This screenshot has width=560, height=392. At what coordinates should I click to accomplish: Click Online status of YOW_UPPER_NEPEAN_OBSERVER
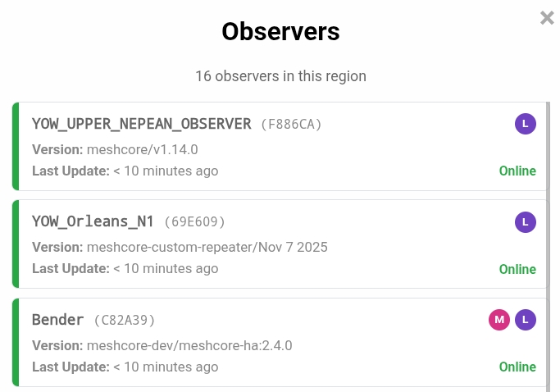pos(517,171)
